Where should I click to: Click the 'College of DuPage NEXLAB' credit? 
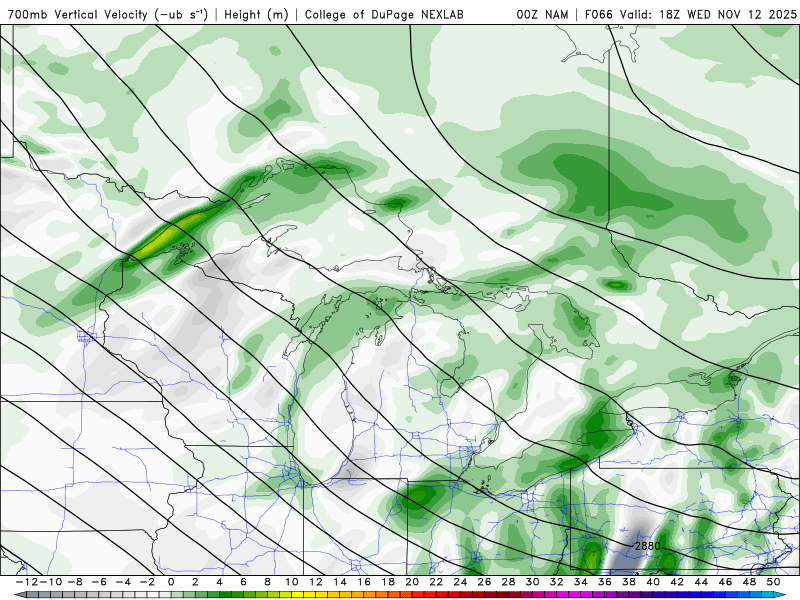click(x=384, y=15)
